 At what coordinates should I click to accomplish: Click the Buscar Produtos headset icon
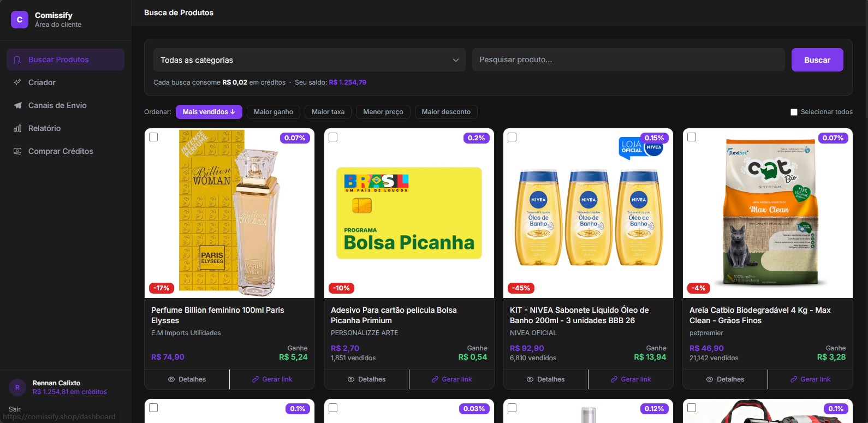pos(17,59)
